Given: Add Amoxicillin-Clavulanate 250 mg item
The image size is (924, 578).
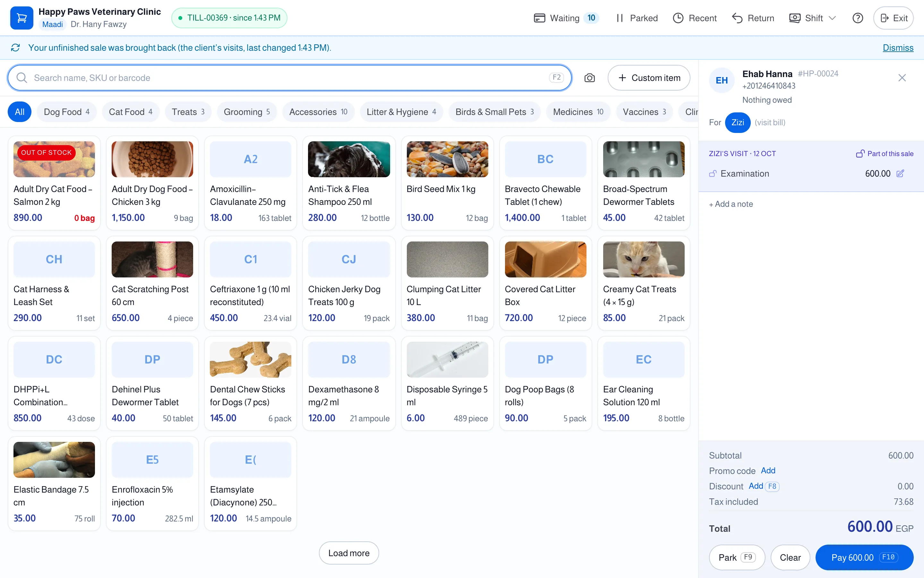Looking at the screenshot, I should point(251,183).
